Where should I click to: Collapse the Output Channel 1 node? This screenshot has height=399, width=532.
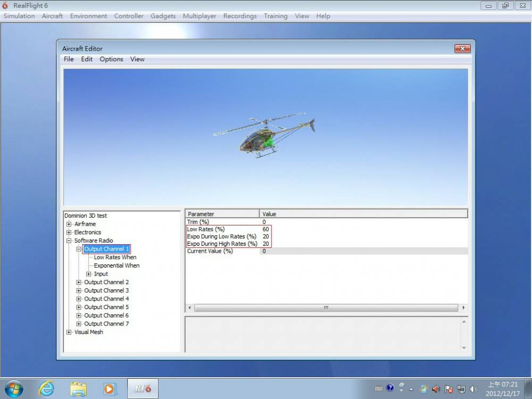tap(79, 249)
